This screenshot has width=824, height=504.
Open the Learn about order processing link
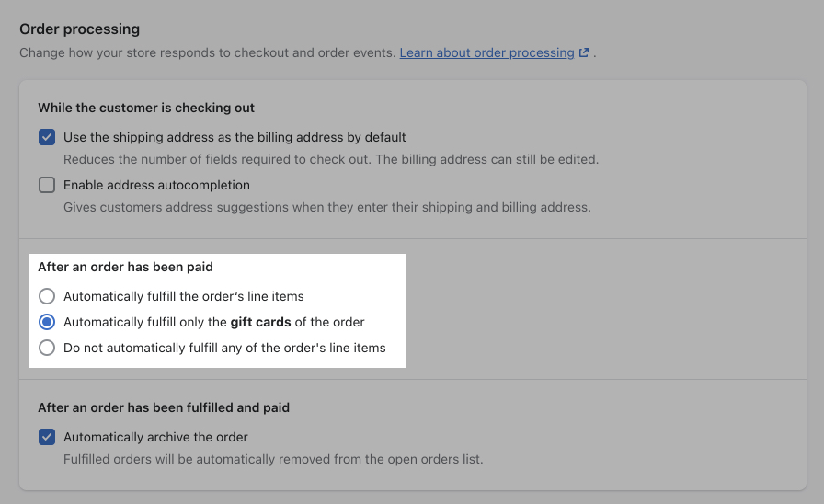[x=486, y=52]
